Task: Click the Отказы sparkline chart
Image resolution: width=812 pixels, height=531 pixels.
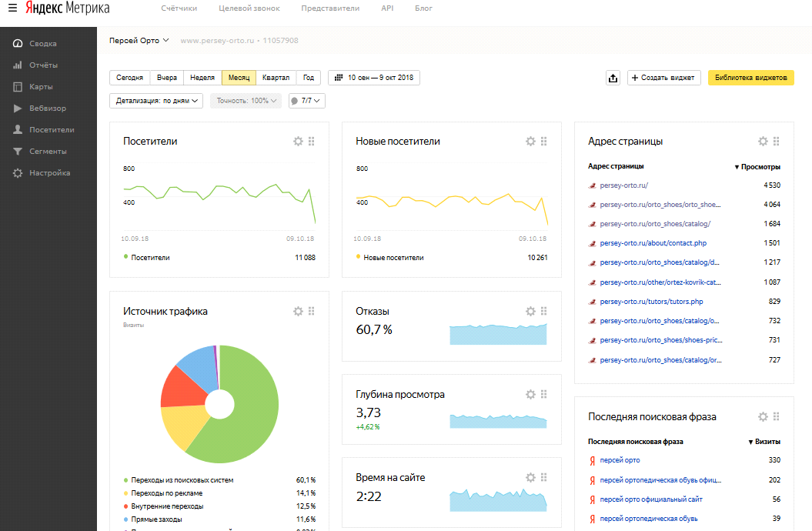Action: 498,334
